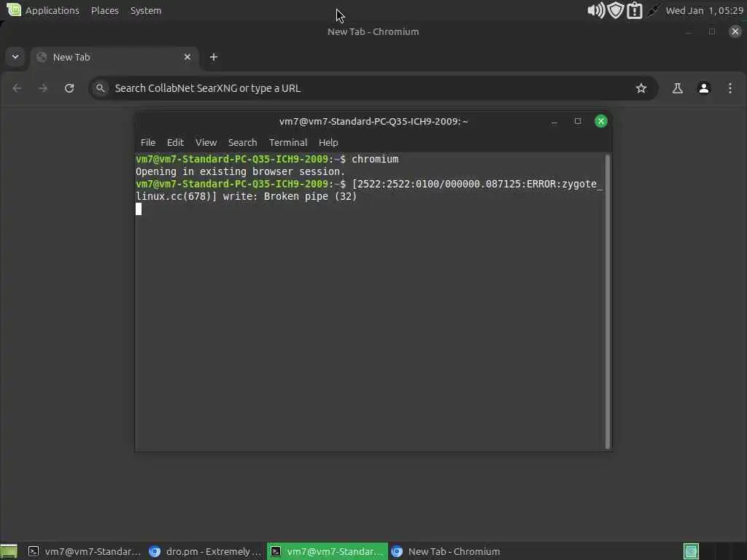747x560 pixels.
Task: Click 'Opening in existing browser session.' text
Action: pos(240,171)
